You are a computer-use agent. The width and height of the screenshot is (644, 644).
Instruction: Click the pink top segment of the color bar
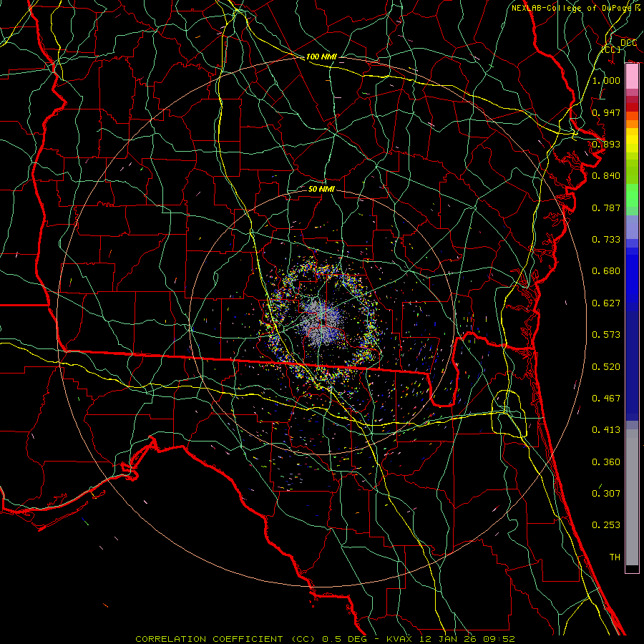pyautogui.click(x=632, y=77)
